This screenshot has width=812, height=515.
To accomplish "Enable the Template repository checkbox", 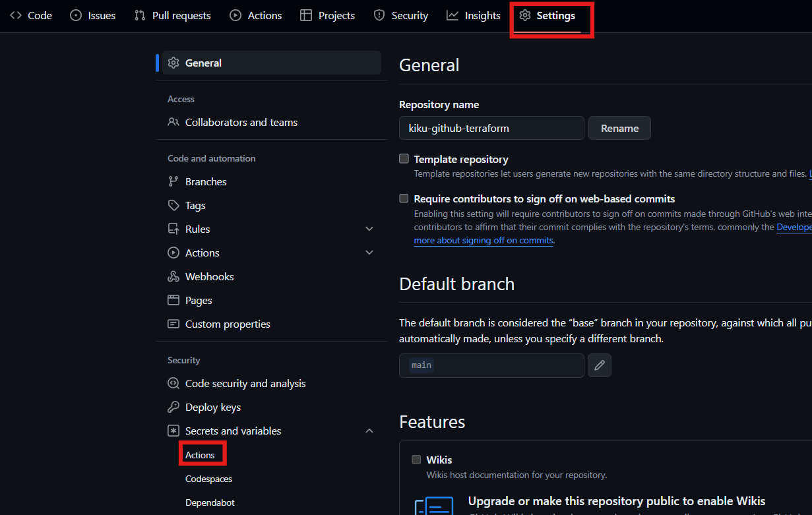I will pos(404,159).
